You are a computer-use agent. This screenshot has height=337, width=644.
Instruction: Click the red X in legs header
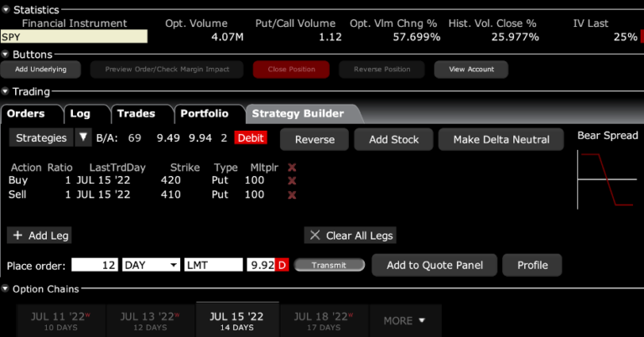[292, 168]
